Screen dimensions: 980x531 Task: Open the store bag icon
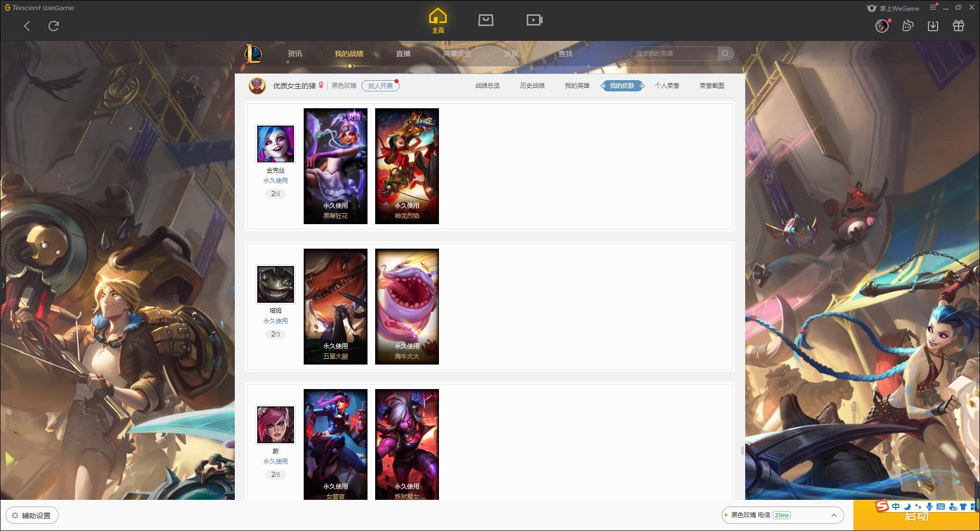tap(486, 20)
